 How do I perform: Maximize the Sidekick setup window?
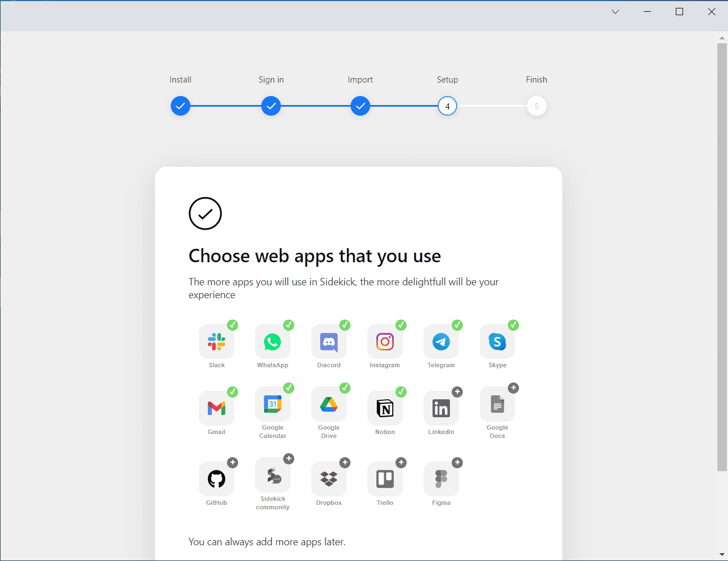[x=680, y=12]
